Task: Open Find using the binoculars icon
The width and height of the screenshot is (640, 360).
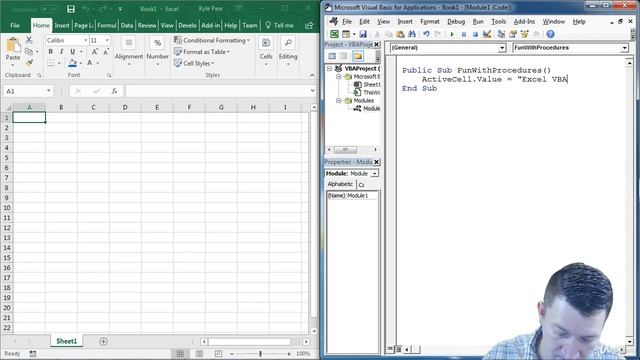Action: coord(411,34)
